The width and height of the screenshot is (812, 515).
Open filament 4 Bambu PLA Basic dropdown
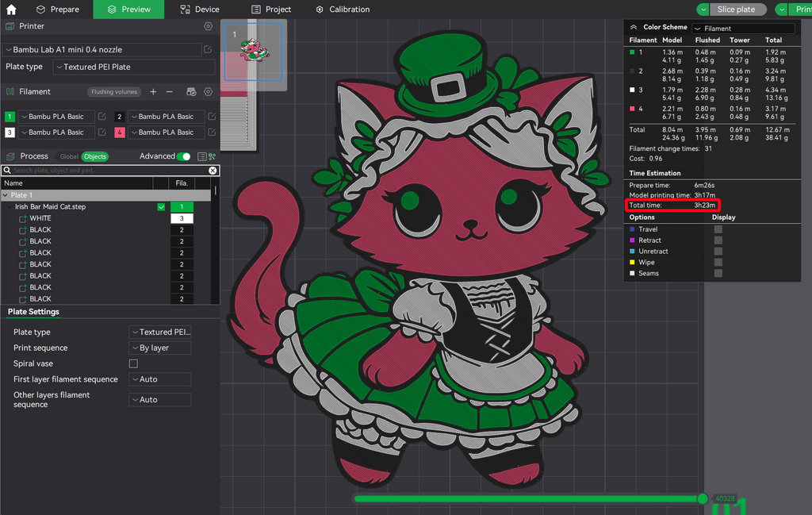(167, 132)
